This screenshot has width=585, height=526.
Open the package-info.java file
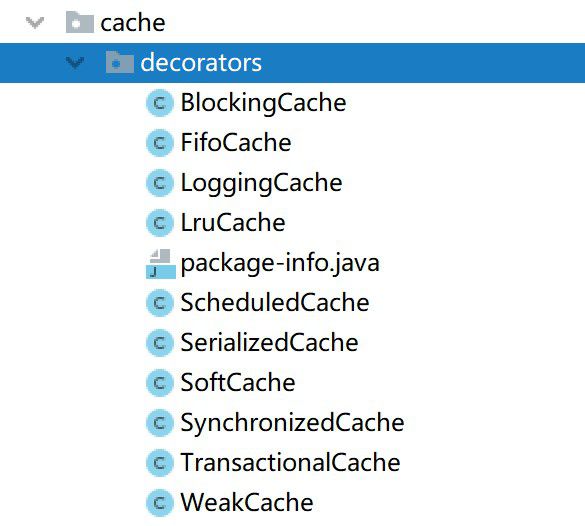pyautogui.click(x=280, y=263)
